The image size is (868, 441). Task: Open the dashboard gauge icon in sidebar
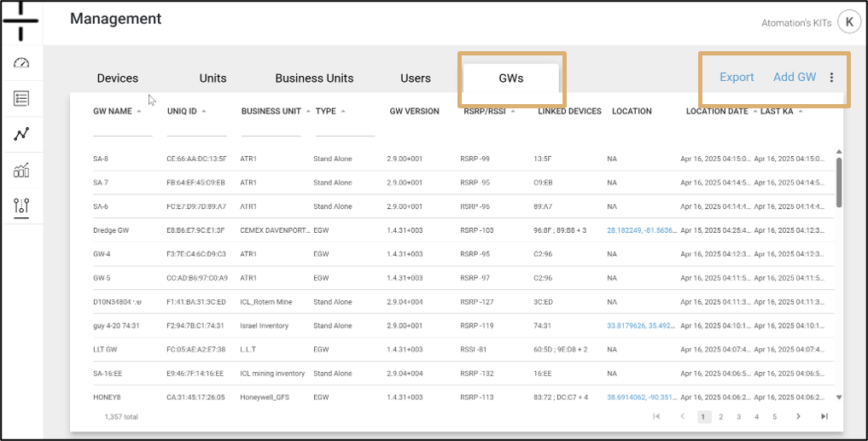click(21, 62)
